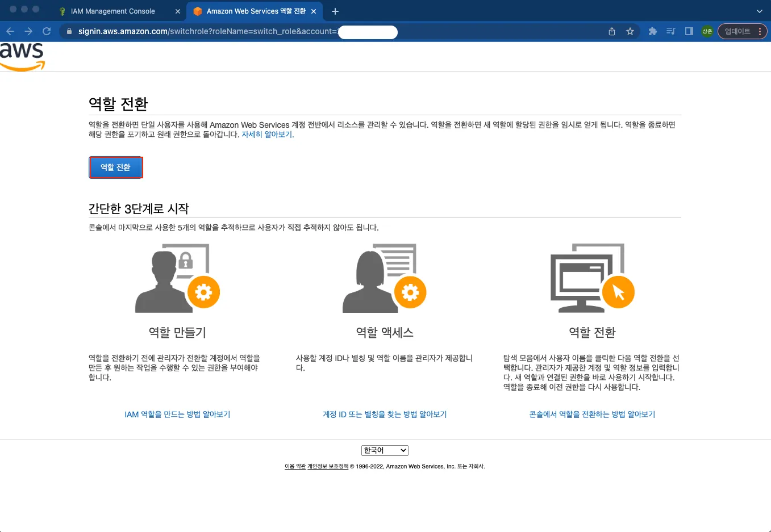Click the 업데이트 browser update button
The width and height of the screenshot is (771, 532).
(743, 31)
